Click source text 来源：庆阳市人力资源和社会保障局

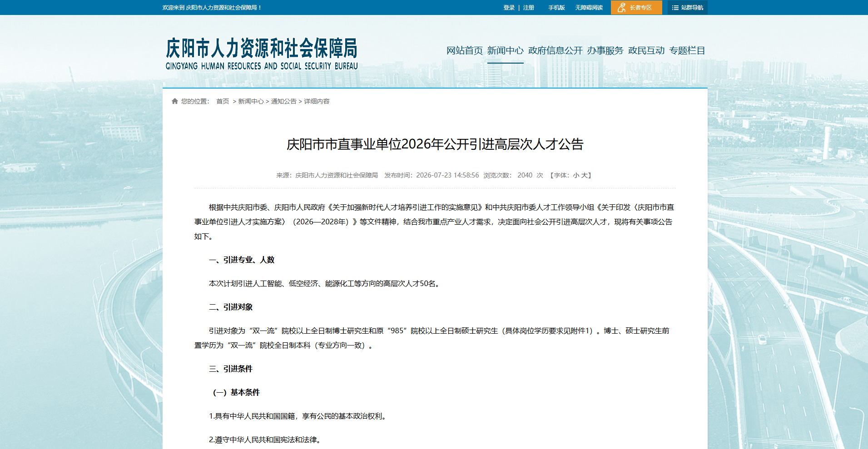pyautogui.click(x=327, y=175)
